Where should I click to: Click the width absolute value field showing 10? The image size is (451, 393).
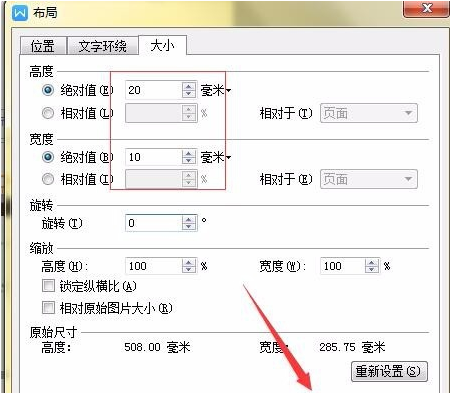154,157
